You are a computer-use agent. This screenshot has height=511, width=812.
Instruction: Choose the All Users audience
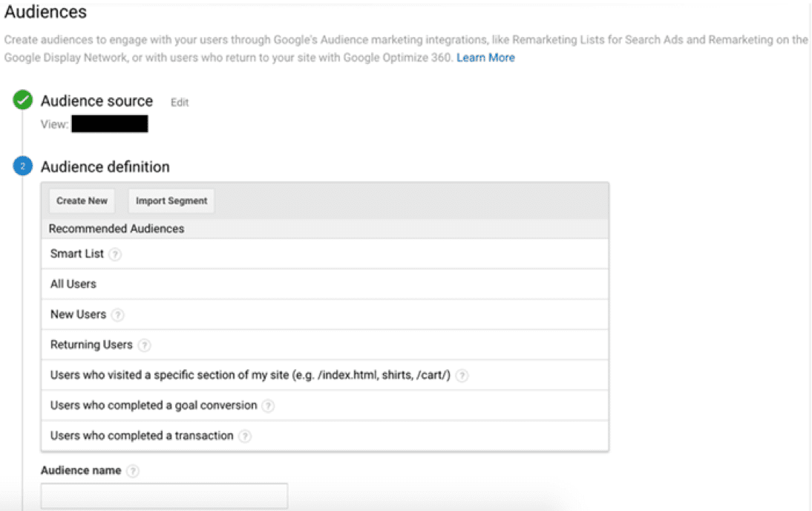[73, 284]
